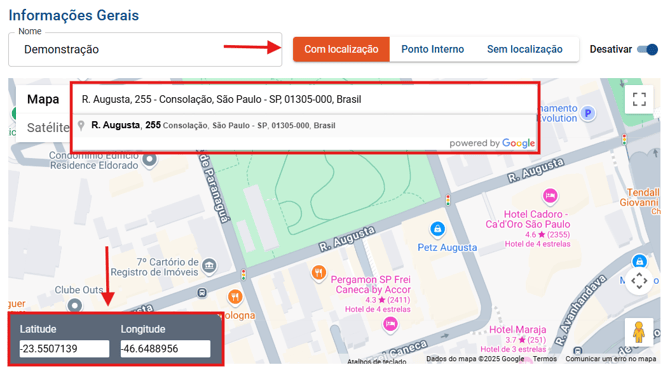The width and height of the screenshot is (670, 372).
Task: Open Street View pegman icon
Action: pos(639,332)
